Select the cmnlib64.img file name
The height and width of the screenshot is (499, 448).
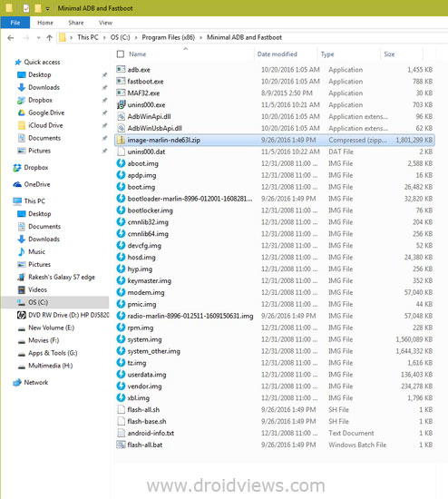(x=148, y=234)
